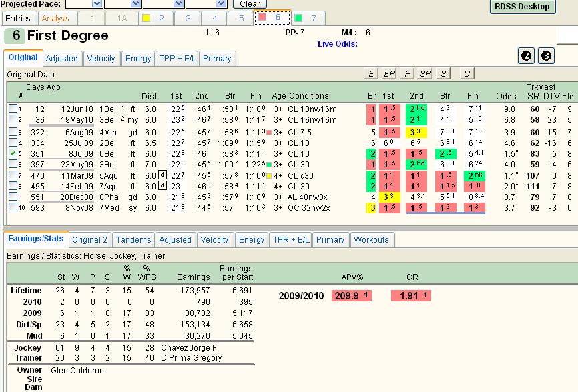578x392 pixels.
Task: Select horse tab 1A
Action: click(122, 19)
